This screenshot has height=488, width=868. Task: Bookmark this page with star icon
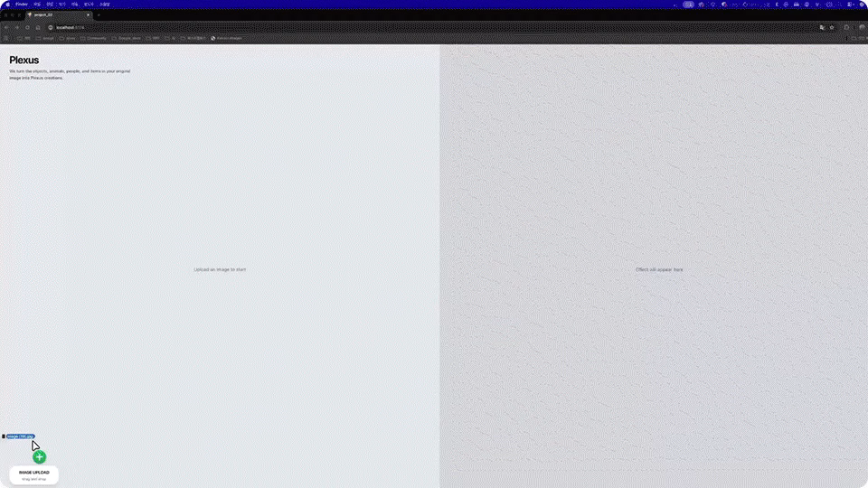(832, 27)
